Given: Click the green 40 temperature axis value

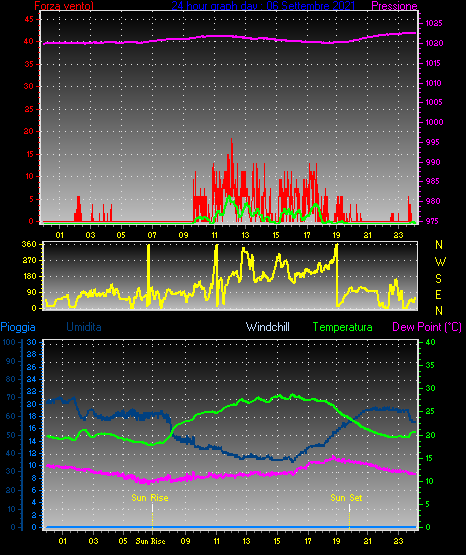Looking at the screenshot, I should (x=430, y=342).
